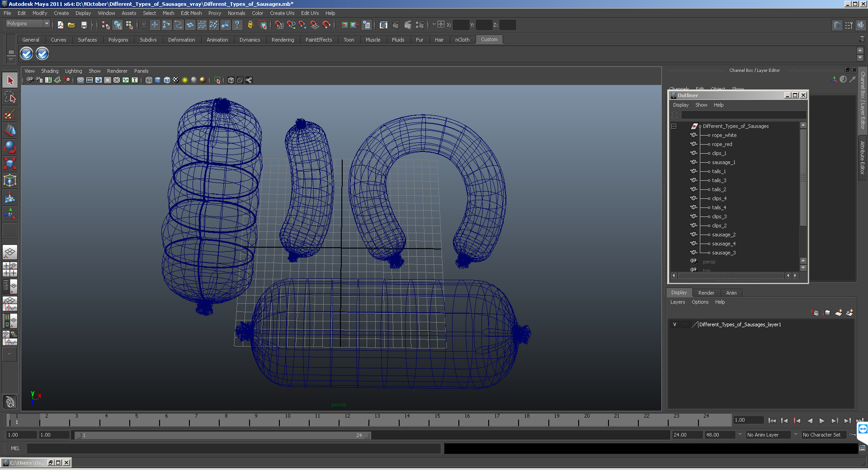This screenshot has height=470, width=868.
Task: Toggle use all lights yellow sphere icon
Action: tap(185, 80)
